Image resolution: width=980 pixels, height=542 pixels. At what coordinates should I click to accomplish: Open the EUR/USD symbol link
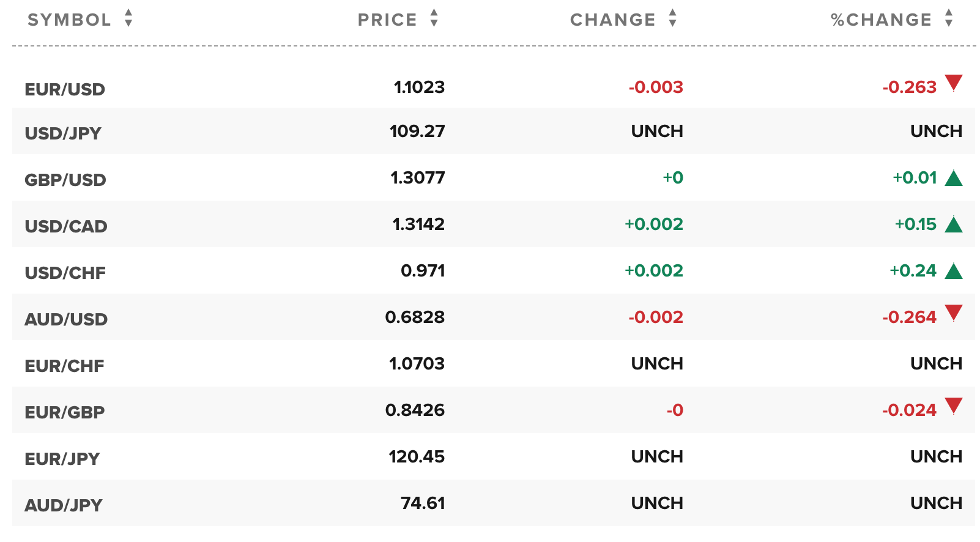coord(65,89)
